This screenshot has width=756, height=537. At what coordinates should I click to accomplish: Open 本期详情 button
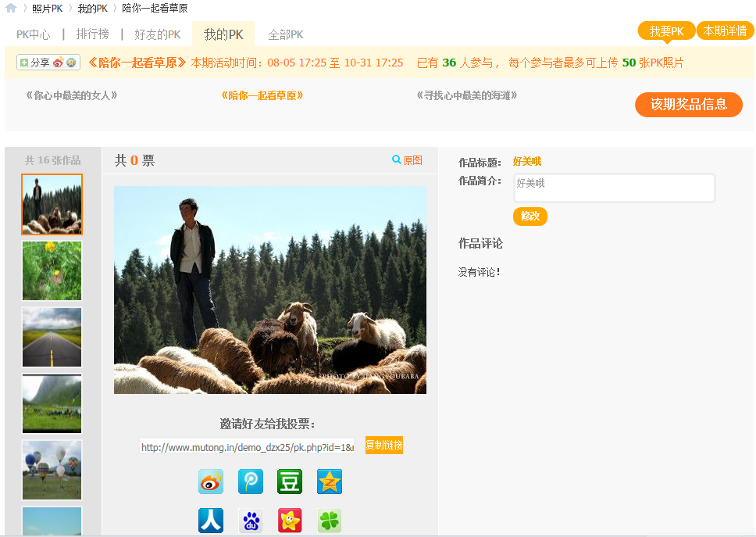[725, 31]
